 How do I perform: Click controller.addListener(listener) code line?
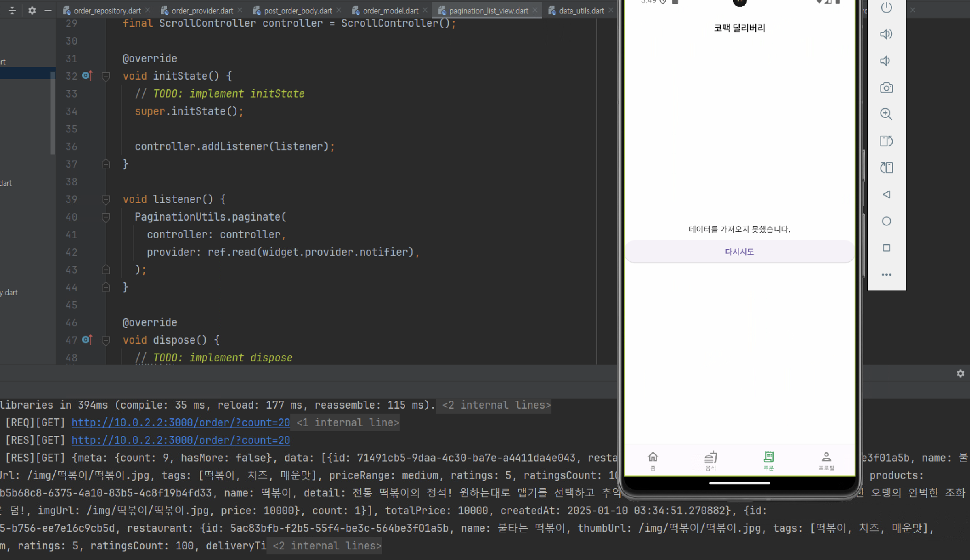235,146
